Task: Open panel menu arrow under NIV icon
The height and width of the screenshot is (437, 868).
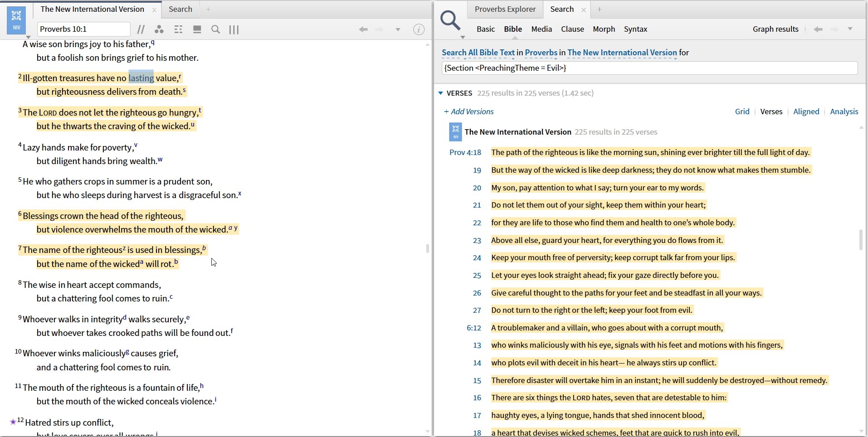Action: 28,37
